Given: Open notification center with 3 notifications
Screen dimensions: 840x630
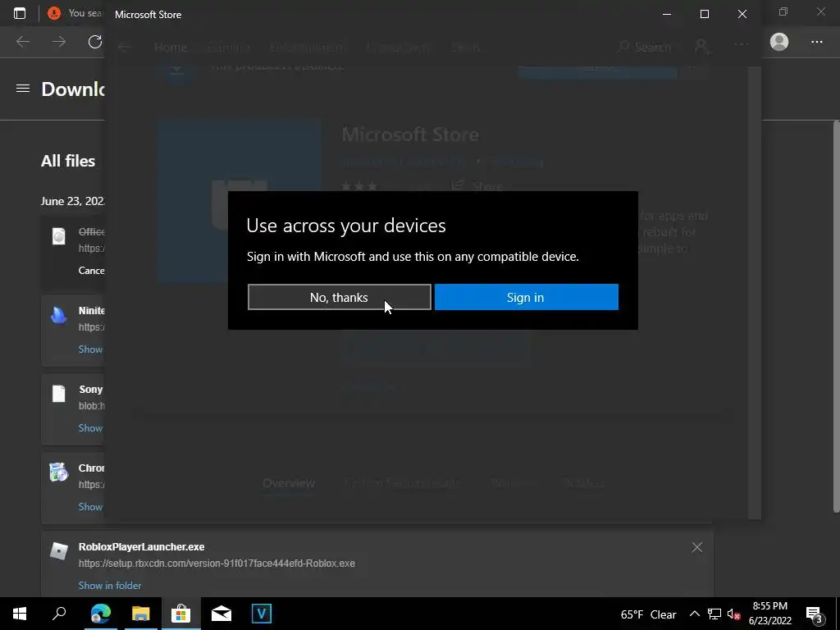Looking at the screenshot, I should pos(815,614).
